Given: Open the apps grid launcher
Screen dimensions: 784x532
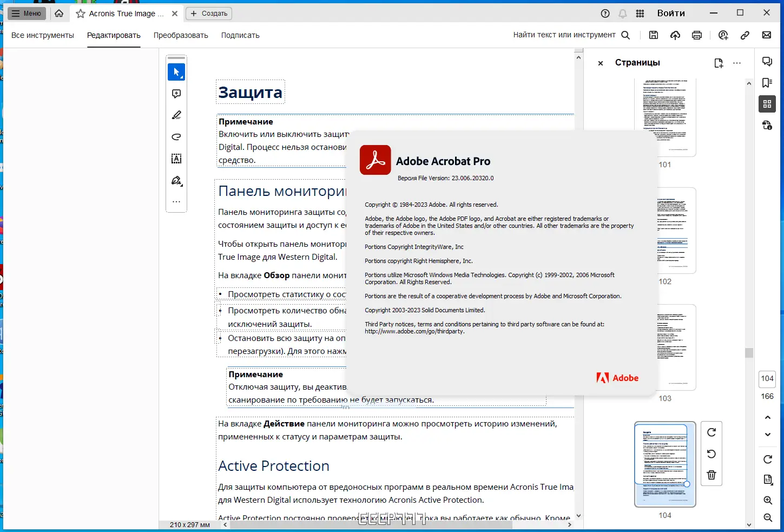Looking at the screenshot, I should pos(640,14).
